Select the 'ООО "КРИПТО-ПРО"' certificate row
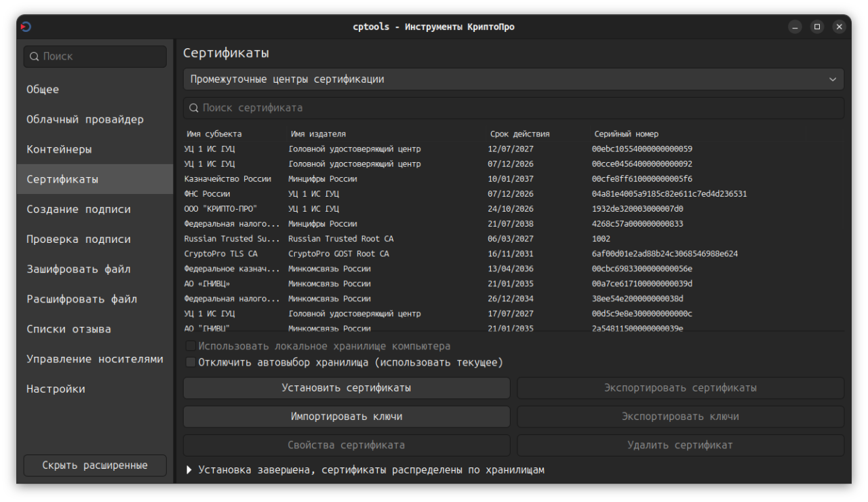 (x=513, y=209)
